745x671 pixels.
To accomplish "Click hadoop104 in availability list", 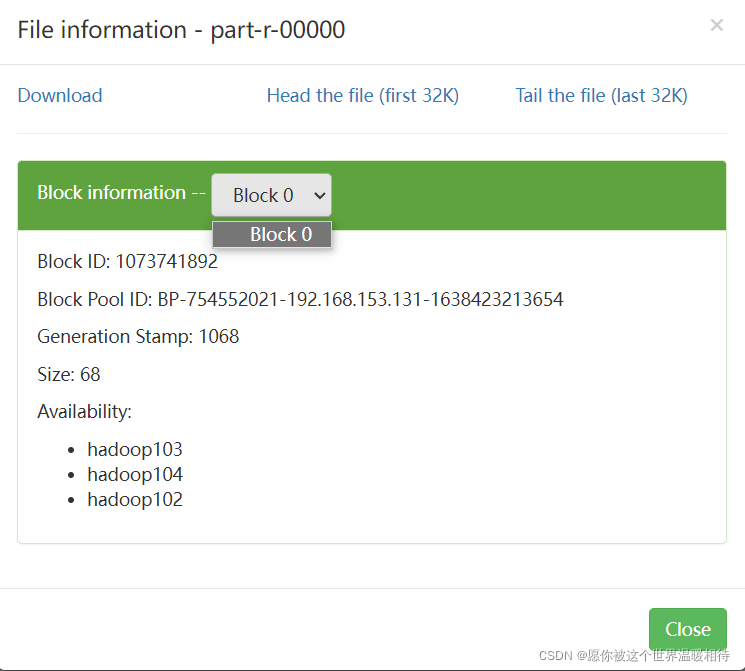I will click(x=135, y=474).
